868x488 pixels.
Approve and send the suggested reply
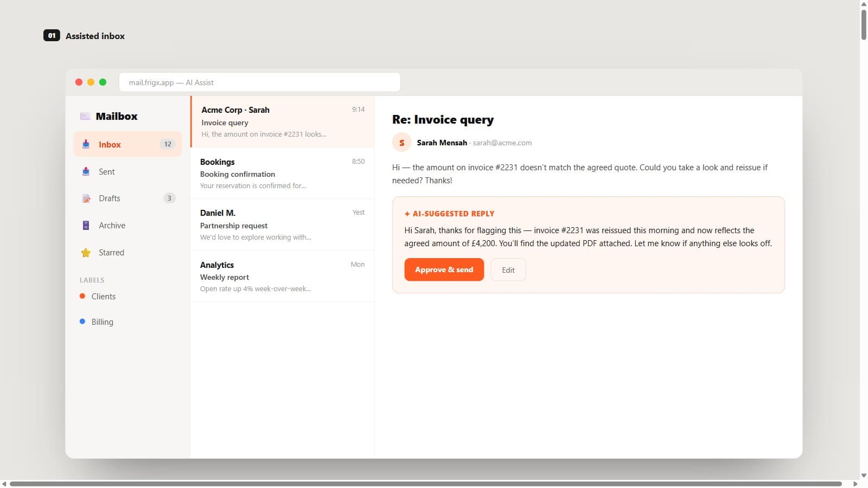tap(444, 269)
